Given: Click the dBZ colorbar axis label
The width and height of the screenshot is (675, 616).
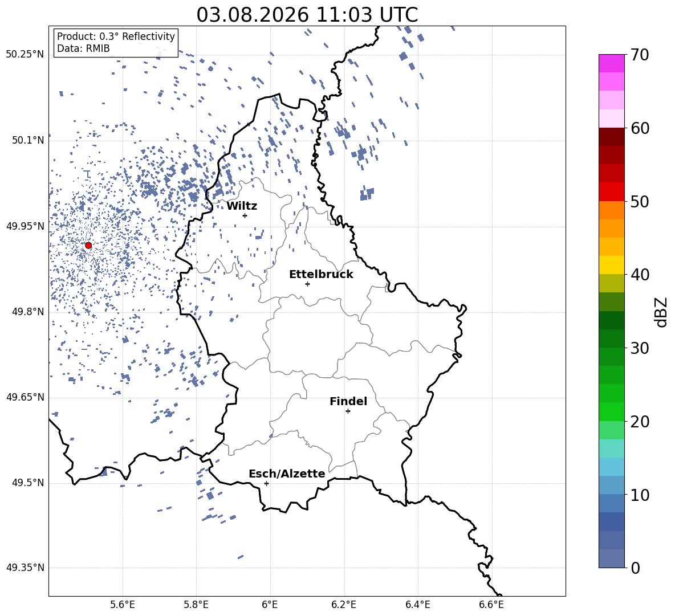Looking at the screenshot, I should tap(662, 312).
